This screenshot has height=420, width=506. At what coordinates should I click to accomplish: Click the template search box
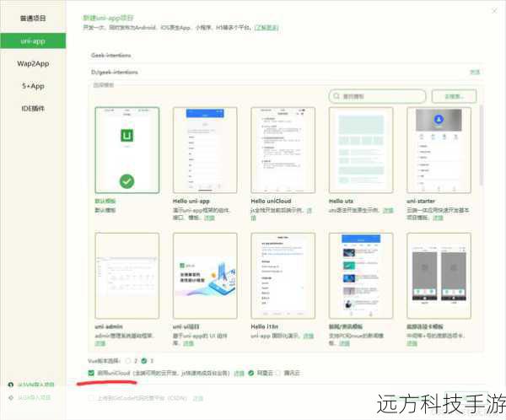(x=377, y=96)
